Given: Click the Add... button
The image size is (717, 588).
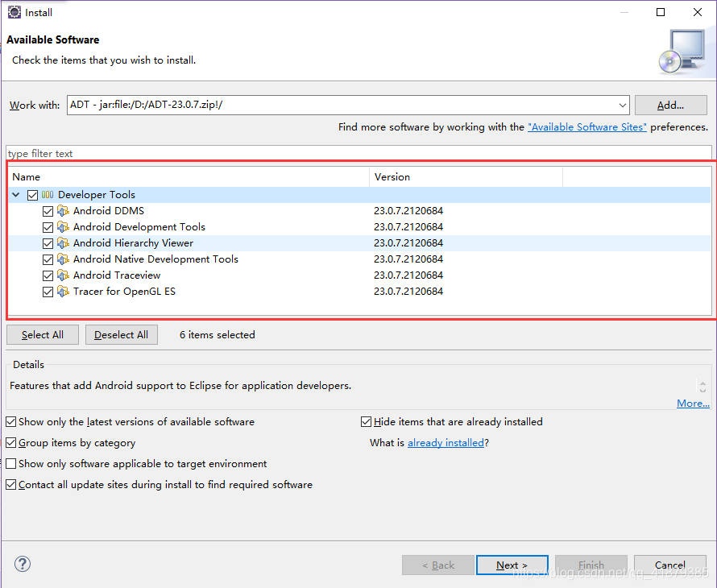Looking at the screenshot, I should (x=670, y=106).
